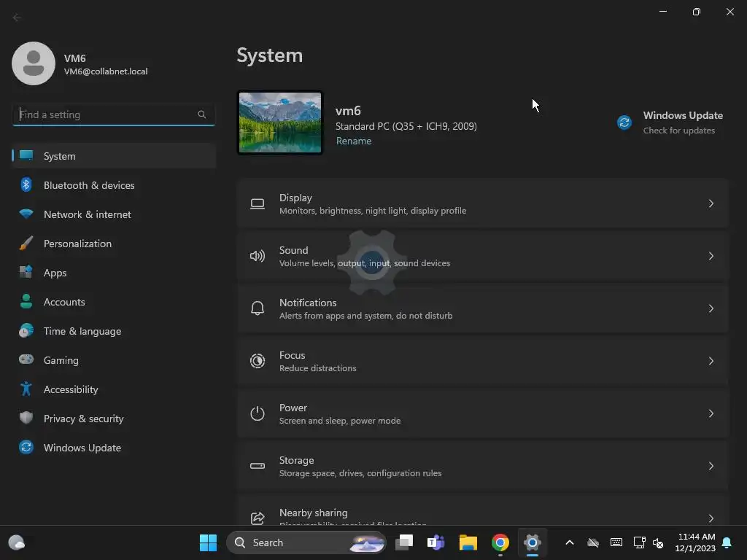Screen dimensions: 747x560
Task: Open Time & language settings
Action: point(113,331)
